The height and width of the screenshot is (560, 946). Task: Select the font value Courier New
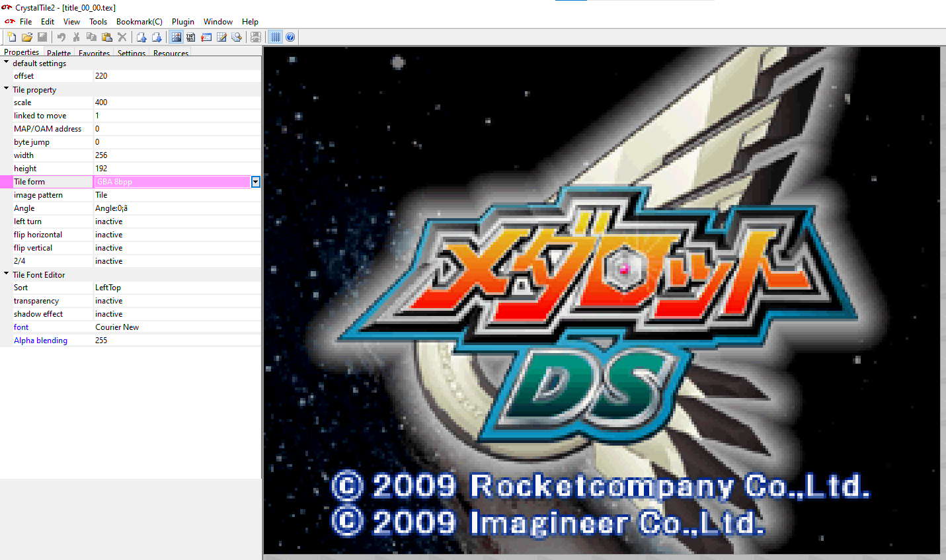click(x=177, y=327)
